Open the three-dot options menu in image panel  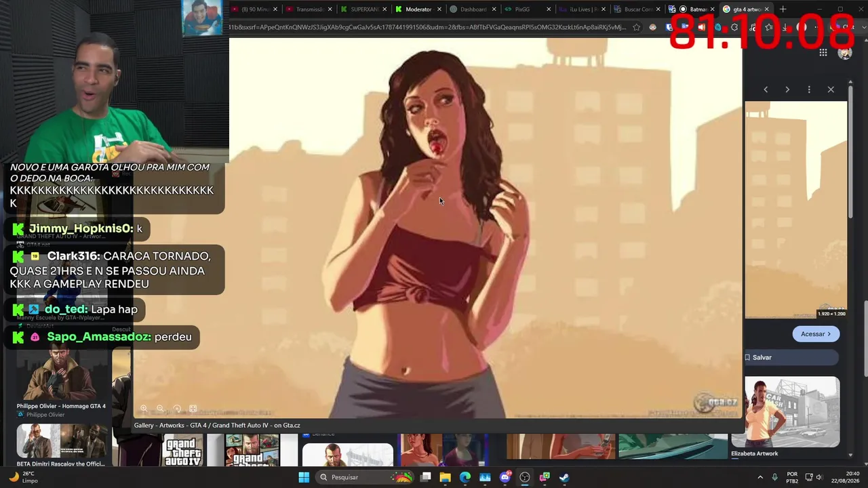809,89
